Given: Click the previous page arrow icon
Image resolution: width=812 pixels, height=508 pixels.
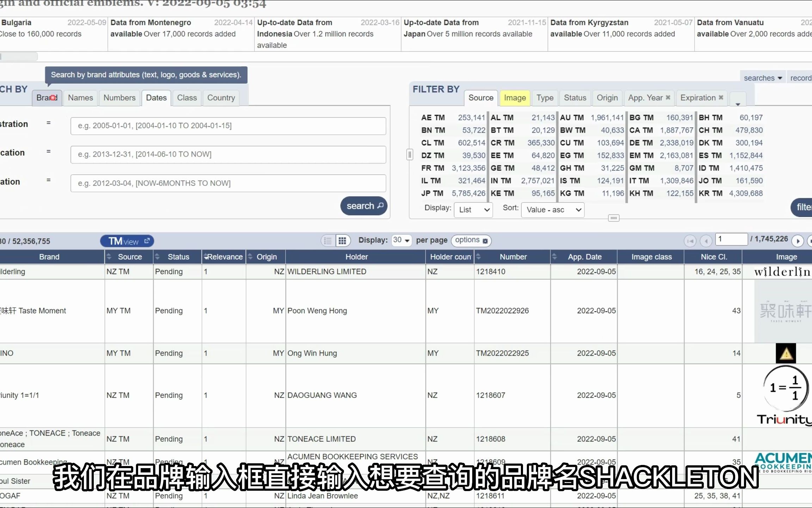Looking at the screenshot, I should coord(706,240).
